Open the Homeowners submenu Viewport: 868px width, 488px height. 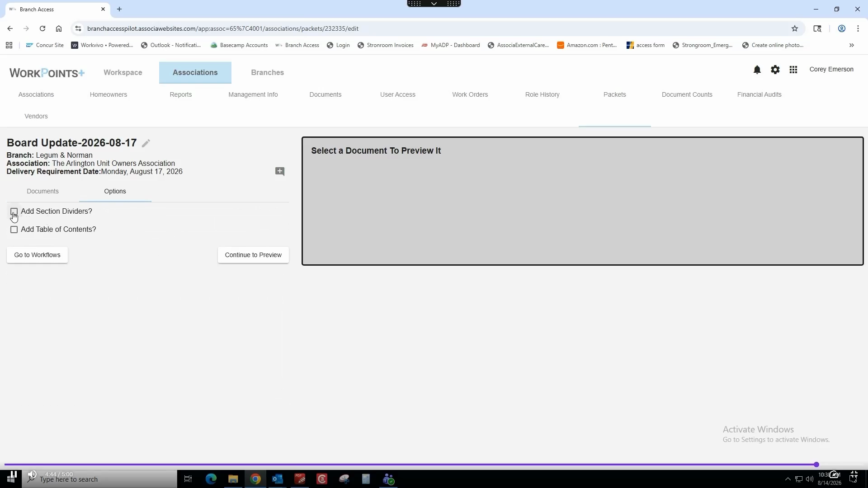point(108,94)
